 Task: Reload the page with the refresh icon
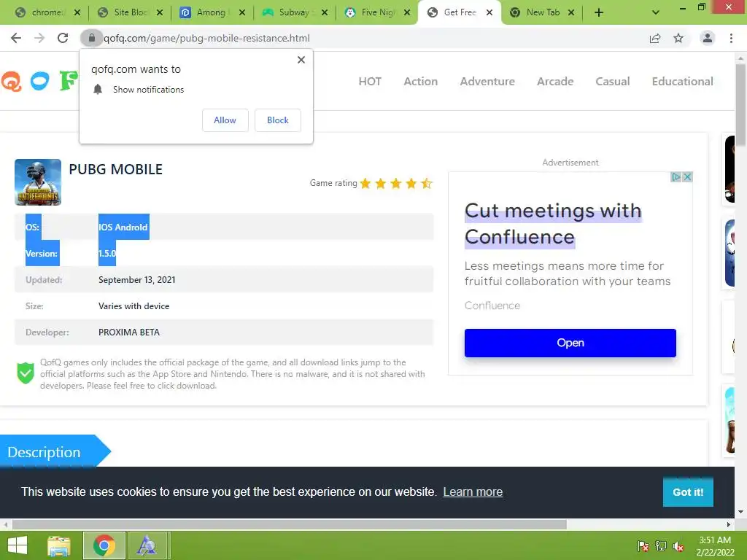point(63,38)
